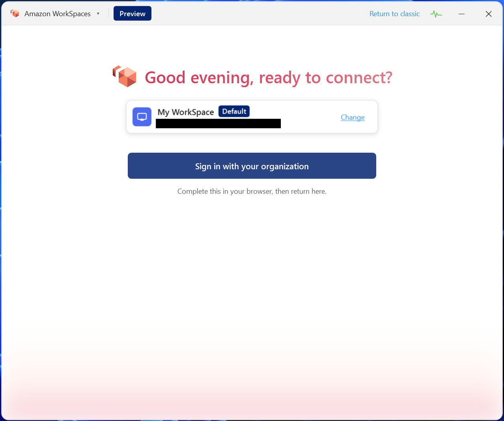
Task: Click the Amazon WorkSpaces title text
Action: tap(58, 14)
